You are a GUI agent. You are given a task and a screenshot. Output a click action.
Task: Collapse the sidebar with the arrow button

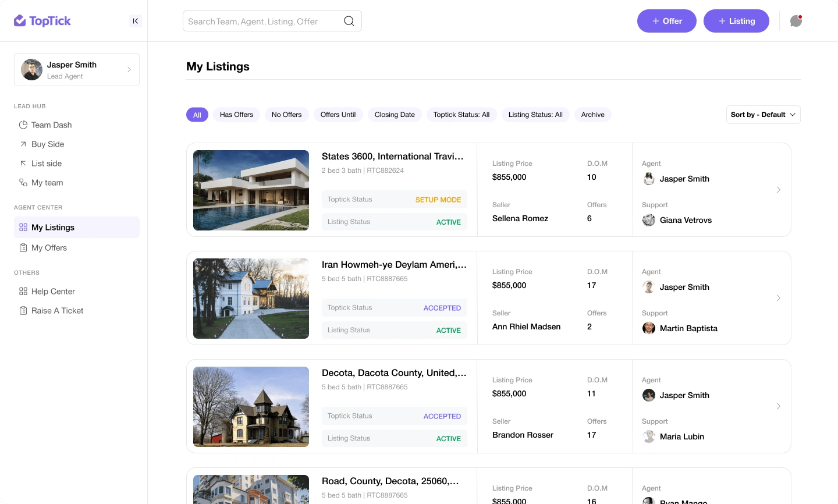[x=136, y=21]
